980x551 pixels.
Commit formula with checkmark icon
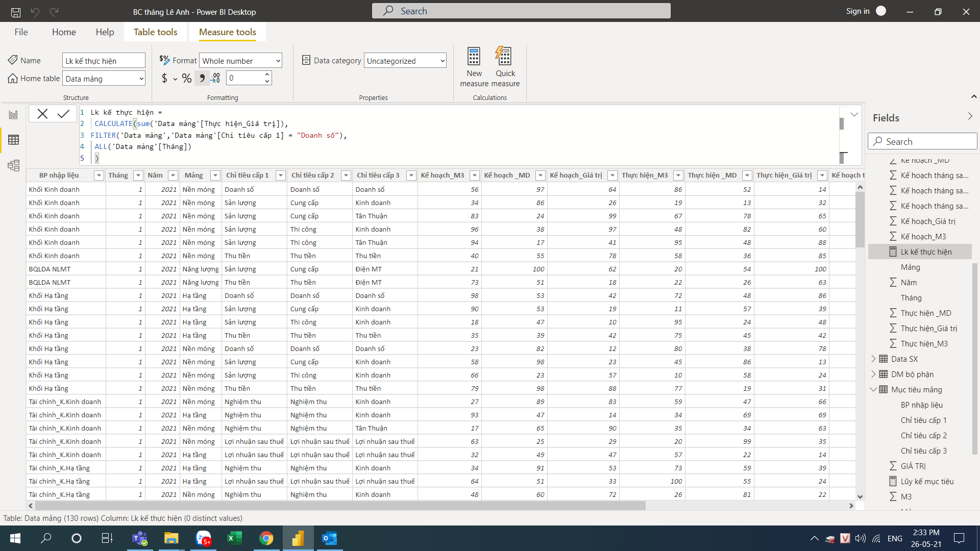pos(63,114)
